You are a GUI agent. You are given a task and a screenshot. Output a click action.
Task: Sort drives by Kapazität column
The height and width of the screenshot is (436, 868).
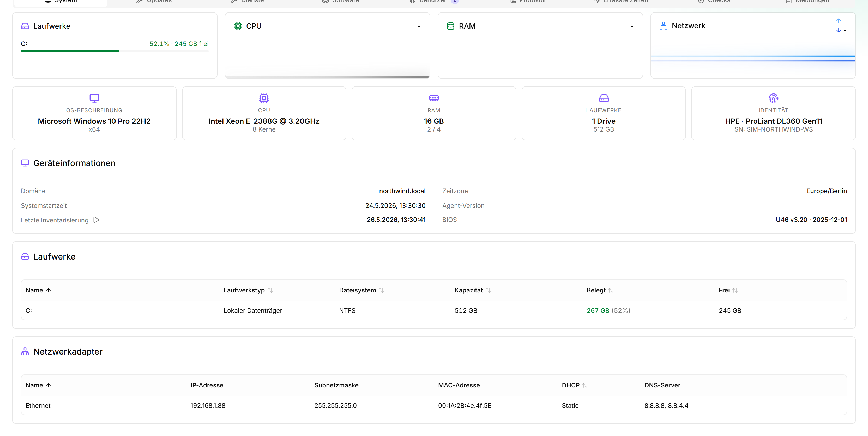(472, 290)
